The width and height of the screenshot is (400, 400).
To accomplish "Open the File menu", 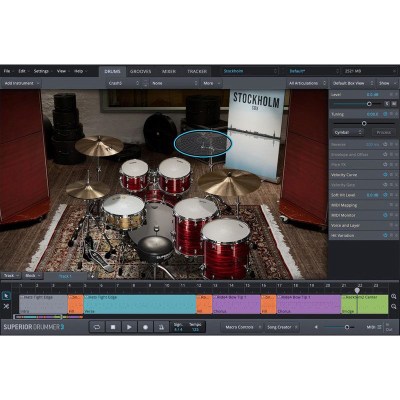I will [8, 71].
